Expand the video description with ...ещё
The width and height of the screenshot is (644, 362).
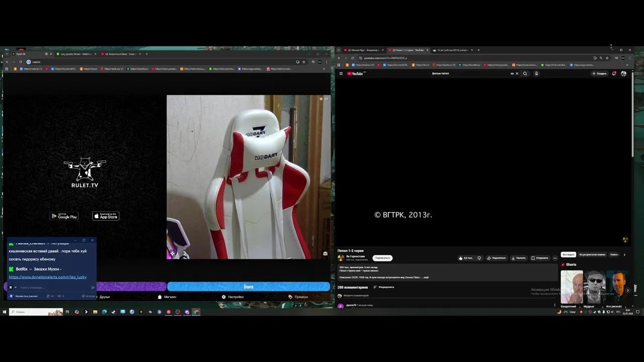[426, 277]
